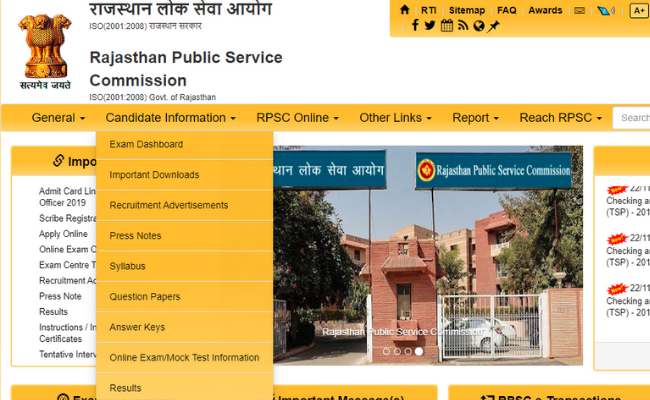Open the RPSC Facebook page icon
650x400 pixels.
415,25
